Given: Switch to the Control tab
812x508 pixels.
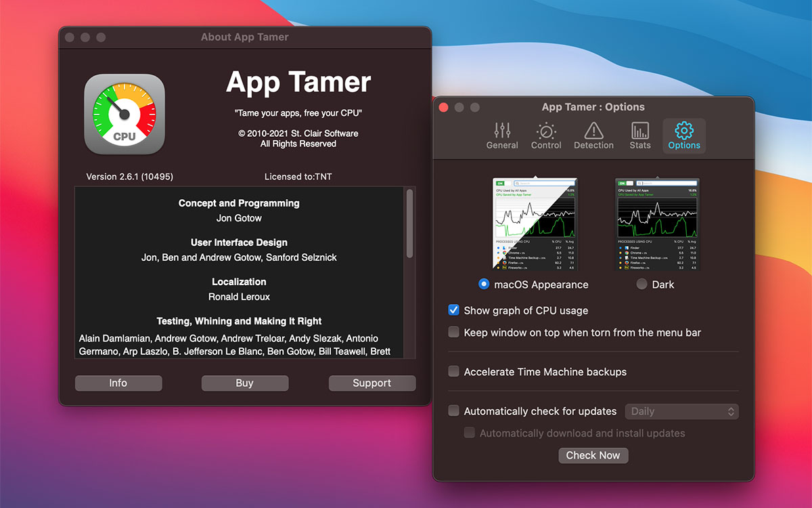Looking at the screenshot, I should 546,135.
